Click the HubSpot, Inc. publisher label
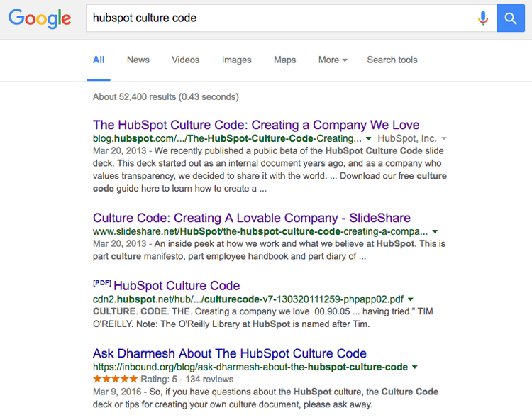This screenshot has width=532, height=420. point(407,139)
